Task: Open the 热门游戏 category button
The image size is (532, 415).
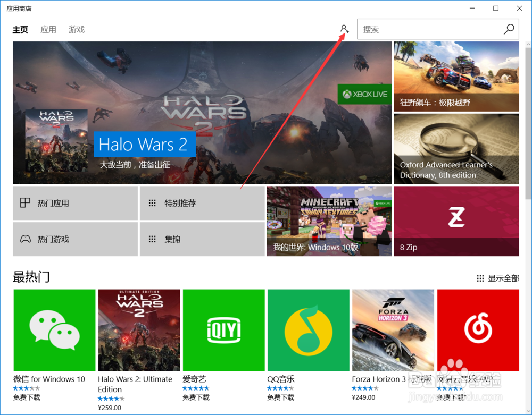Action: click(76, 239)
